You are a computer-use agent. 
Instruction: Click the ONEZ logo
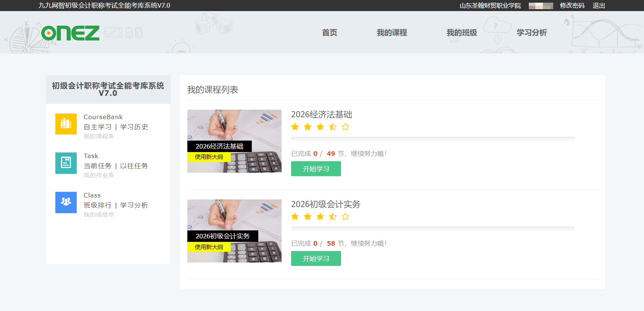pos(71,33)
